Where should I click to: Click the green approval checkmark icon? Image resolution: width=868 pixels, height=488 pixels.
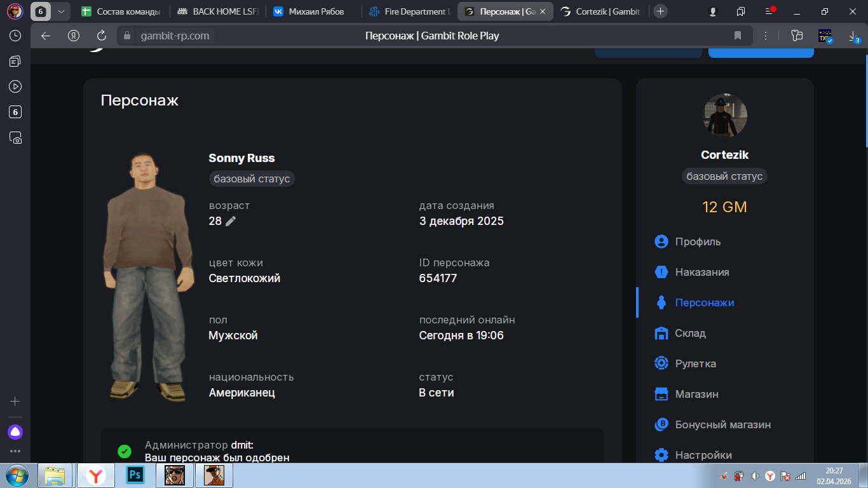(x=125, y=451)
